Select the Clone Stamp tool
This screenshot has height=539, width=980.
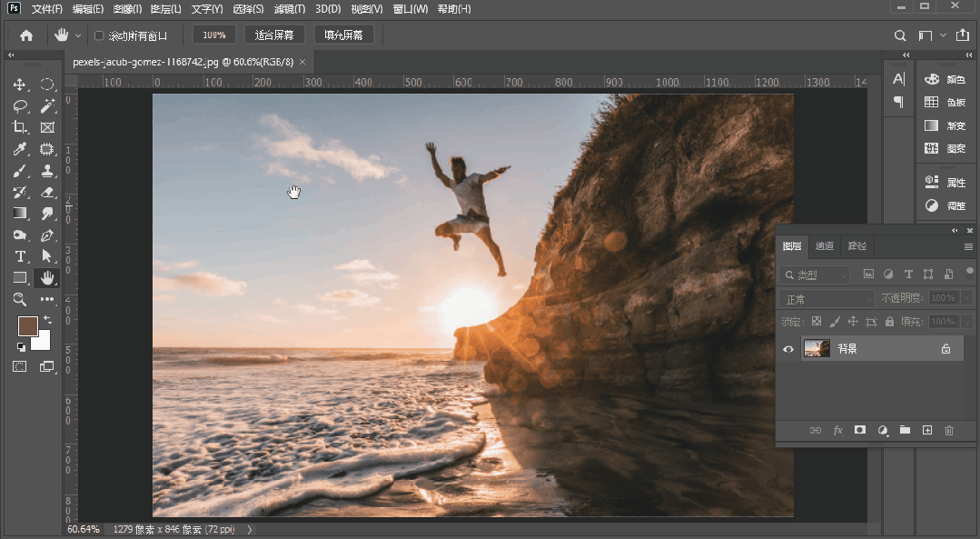[47, 171]
